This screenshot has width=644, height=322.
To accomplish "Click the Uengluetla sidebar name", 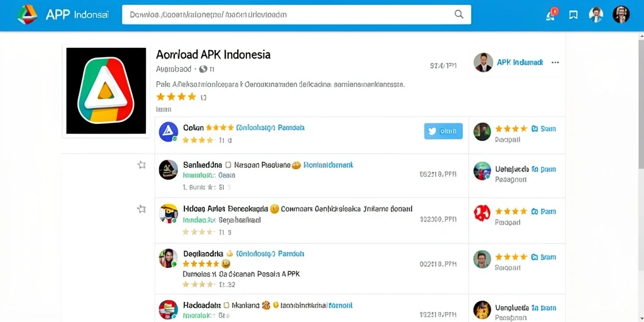I will [x=512, y=307].
